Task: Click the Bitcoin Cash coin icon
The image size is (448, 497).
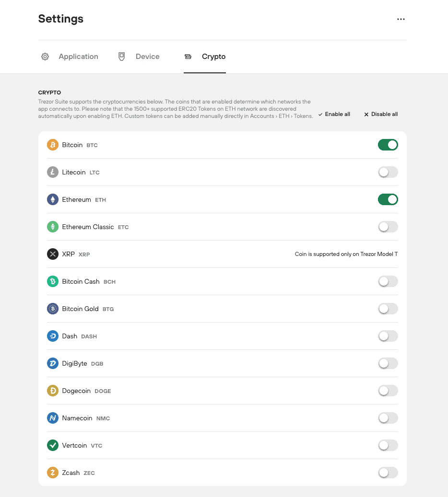Action: 53,281
